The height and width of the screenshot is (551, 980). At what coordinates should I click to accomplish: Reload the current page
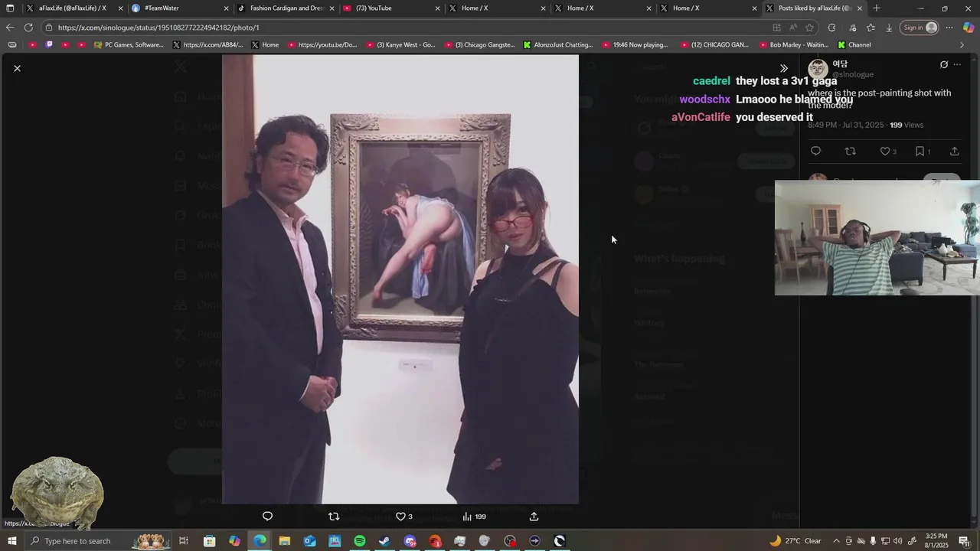coord(28,28)
